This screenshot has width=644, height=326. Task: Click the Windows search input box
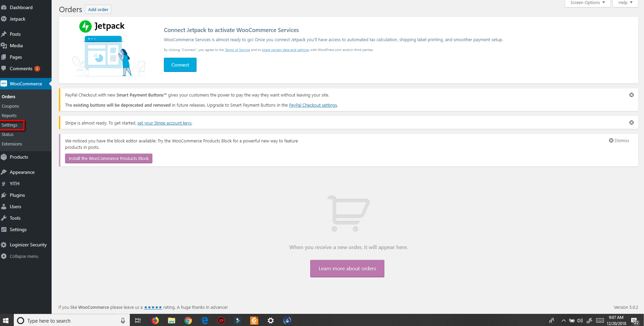point(72,320)
